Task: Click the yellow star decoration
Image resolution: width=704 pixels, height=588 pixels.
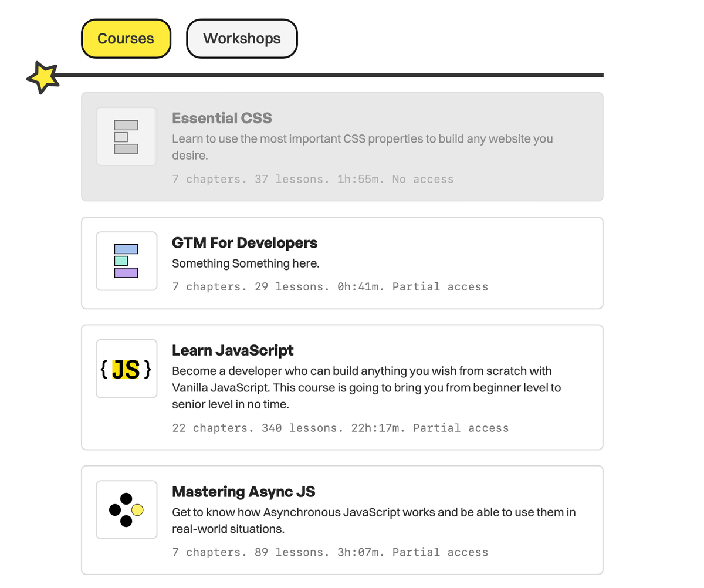Action: click(x=42, y=77)
